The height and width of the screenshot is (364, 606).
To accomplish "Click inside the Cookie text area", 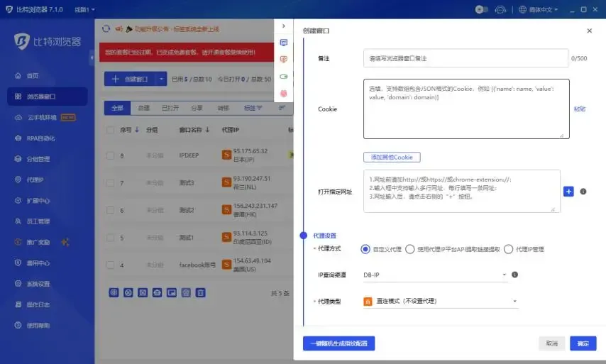I will pos(466,109).
